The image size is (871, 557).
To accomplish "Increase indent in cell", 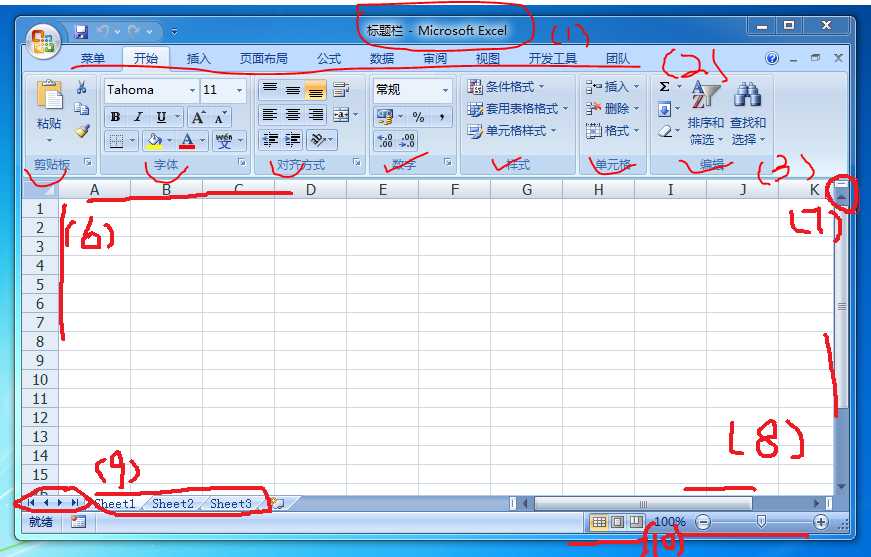I will click(x=293, y=139).
